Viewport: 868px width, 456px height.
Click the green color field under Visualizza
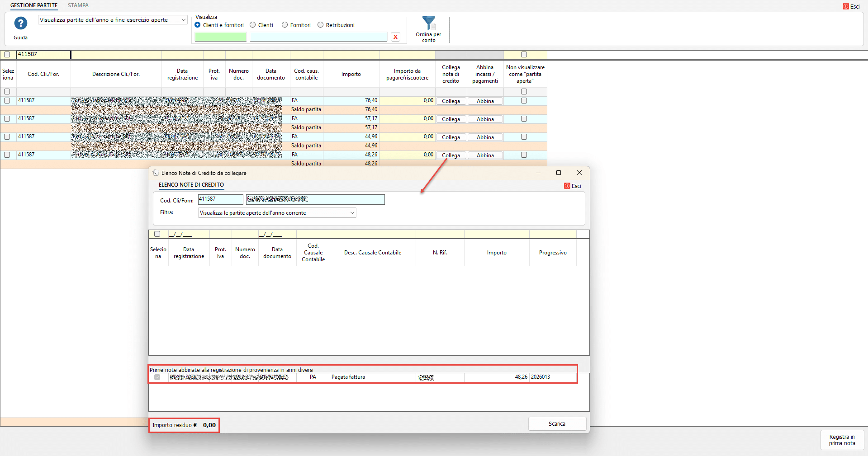(221, 37)
